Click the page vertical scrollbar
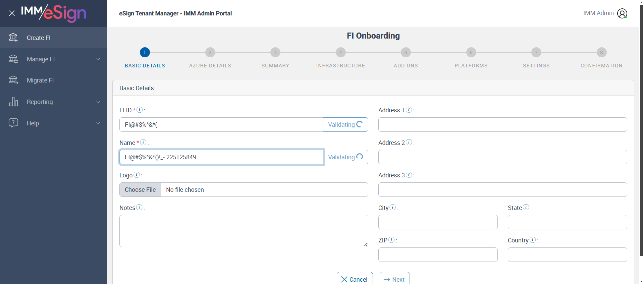Viewport: 644px width, 284px height. [641, 134]
